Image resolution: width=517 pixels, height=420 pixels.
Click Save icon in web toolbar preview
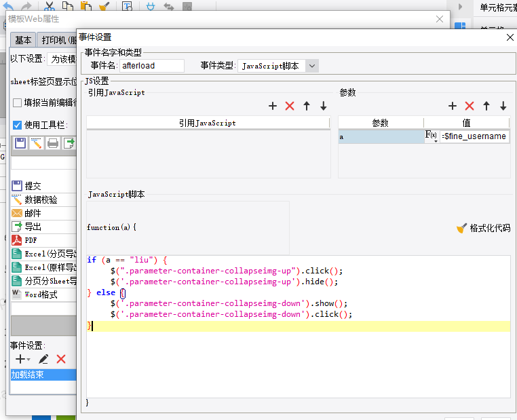point(20,143)
